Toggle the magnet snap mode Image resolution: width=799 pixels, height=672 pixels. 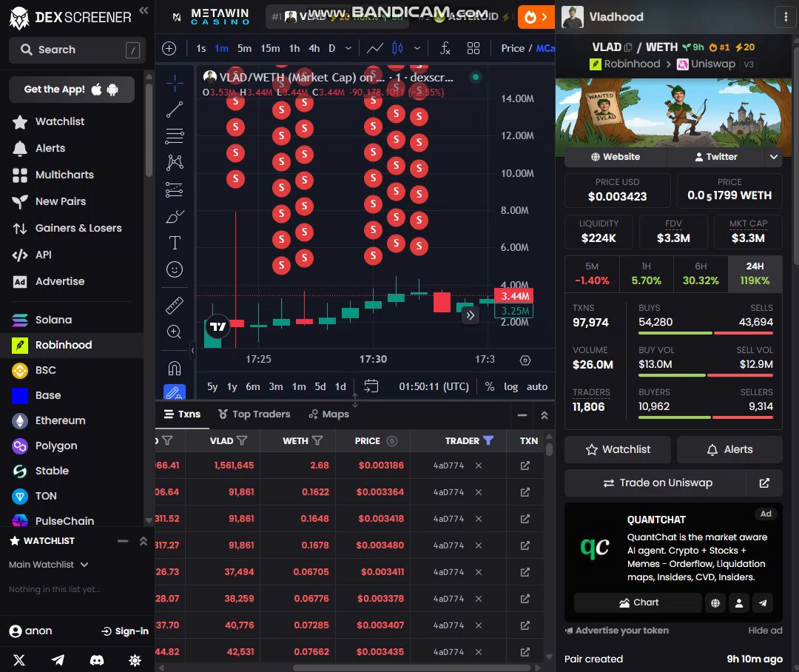[x=175, y=368]
